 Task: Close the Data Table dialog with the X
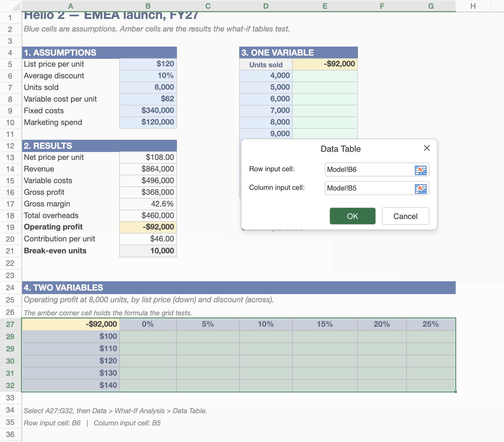point(427,148)
